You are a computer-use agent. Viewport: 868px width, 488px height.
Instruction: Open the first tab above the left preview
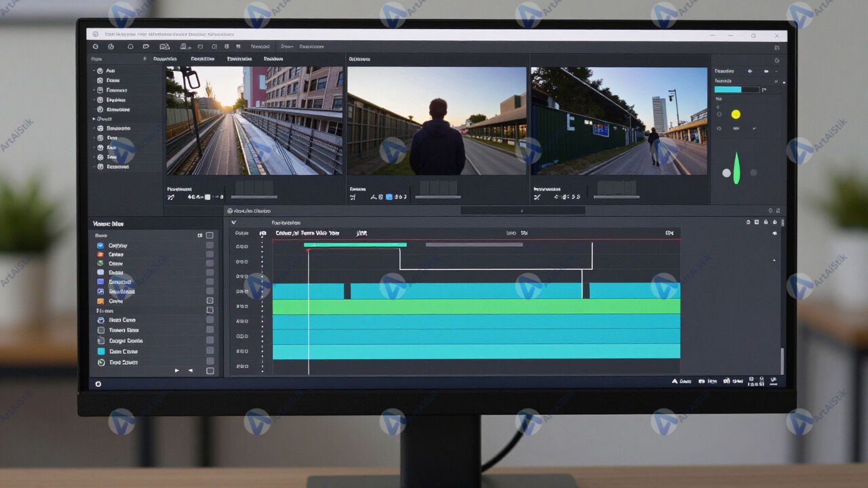tap(165, 59)
